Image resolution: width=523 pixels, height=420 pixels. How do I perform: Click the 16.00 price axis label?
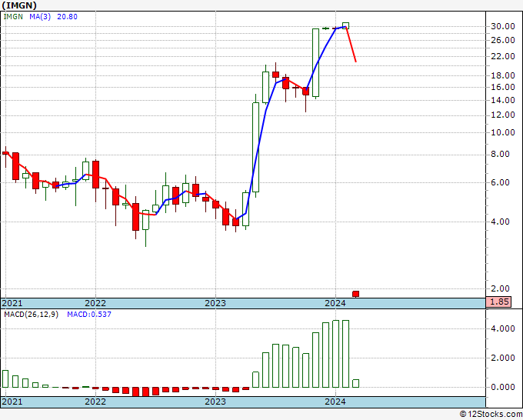[x=503, y=87]
